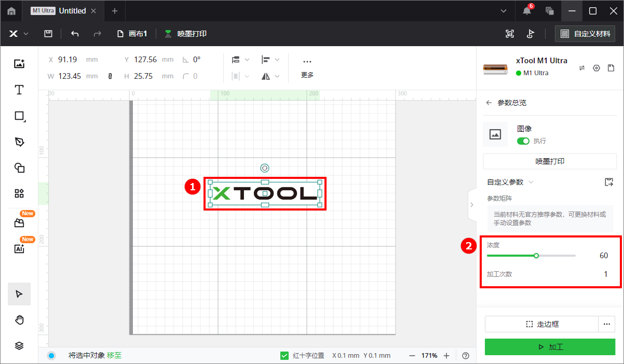Viewport: 624px width, 364px height.
Task: Open the first align dropdown in the top row
Action: (240, 60)
